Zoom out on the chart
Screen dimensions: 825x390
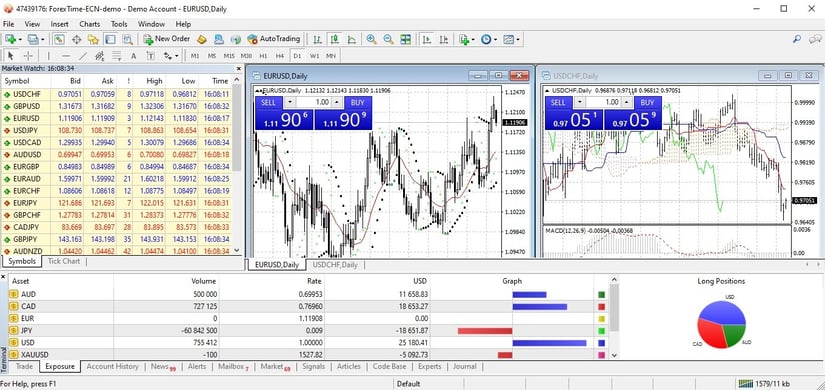[388, 39]
